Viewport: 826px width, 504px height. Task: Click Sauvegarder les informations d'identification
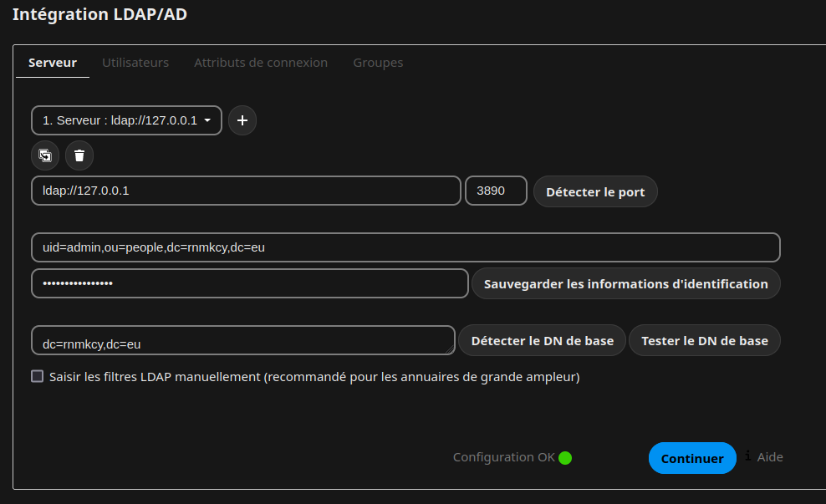pos(625,283)
